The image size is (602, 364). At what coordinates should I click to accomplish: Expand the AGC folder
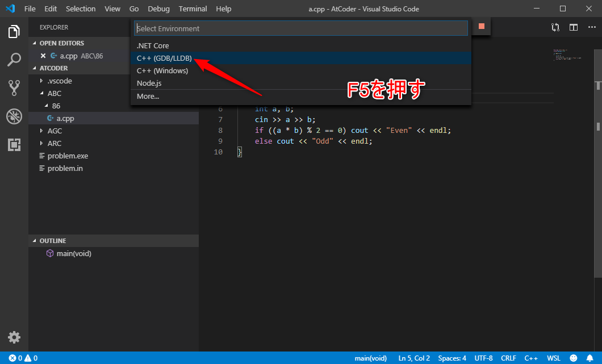tap(41, 131)
